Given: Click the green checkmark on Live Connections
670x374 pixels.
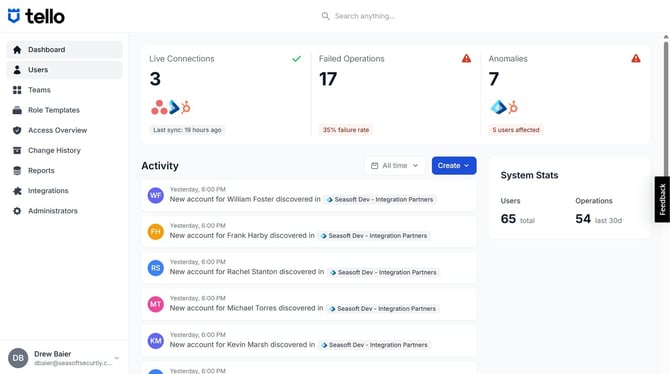Looking at the screenshot, I should point(297,59).
